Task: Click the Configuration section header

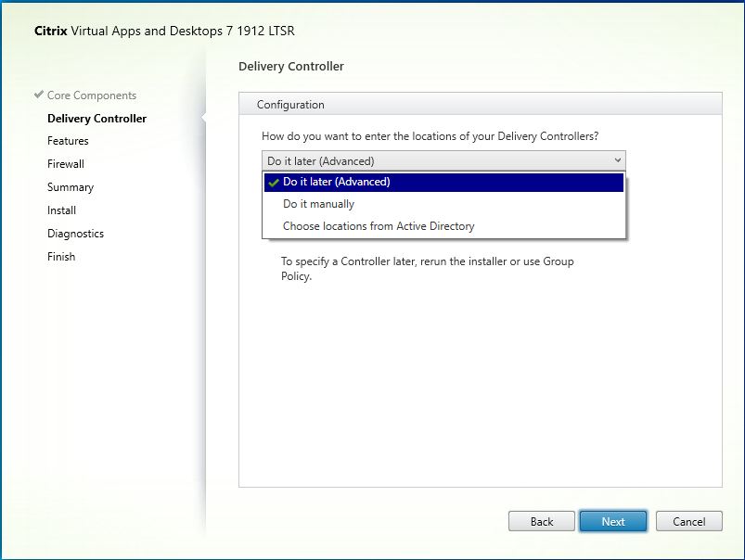Action: pos(290,105)
